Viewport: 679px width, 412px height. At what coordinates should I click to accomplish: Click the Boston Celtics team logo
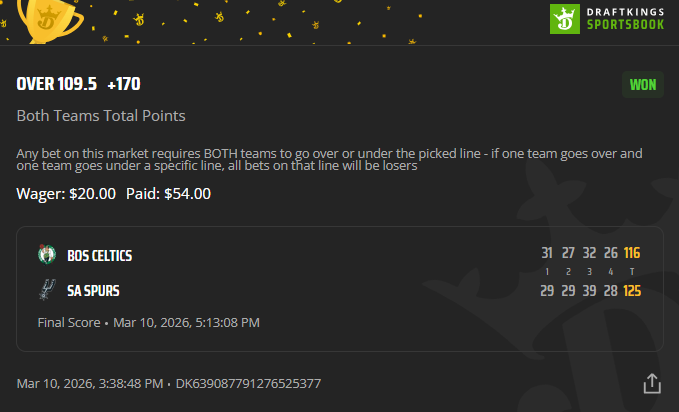[x=46, y=254]
